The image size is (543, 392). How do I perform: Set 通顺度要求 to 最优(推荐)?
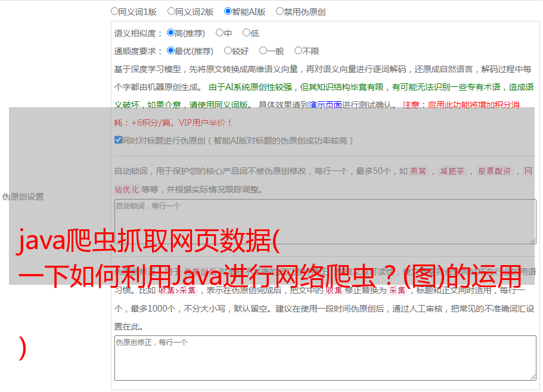tap(170, 51)
